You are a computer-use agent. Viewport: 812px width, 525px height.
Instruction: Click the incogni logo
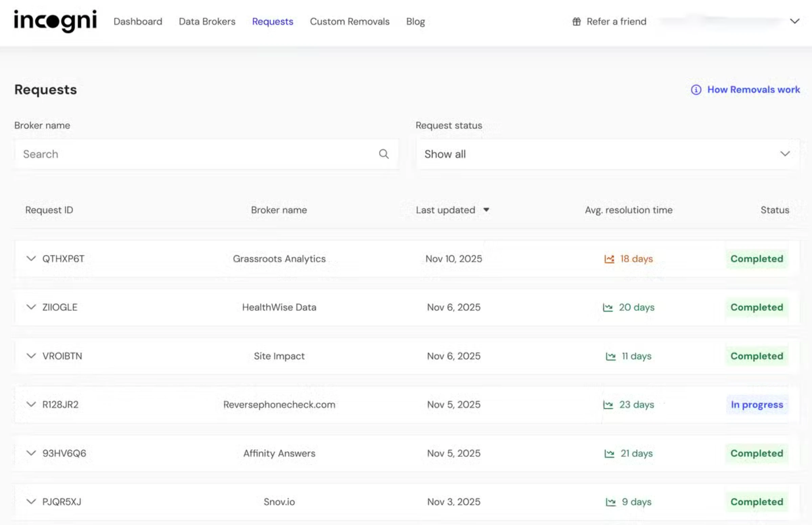pos(55,21)
